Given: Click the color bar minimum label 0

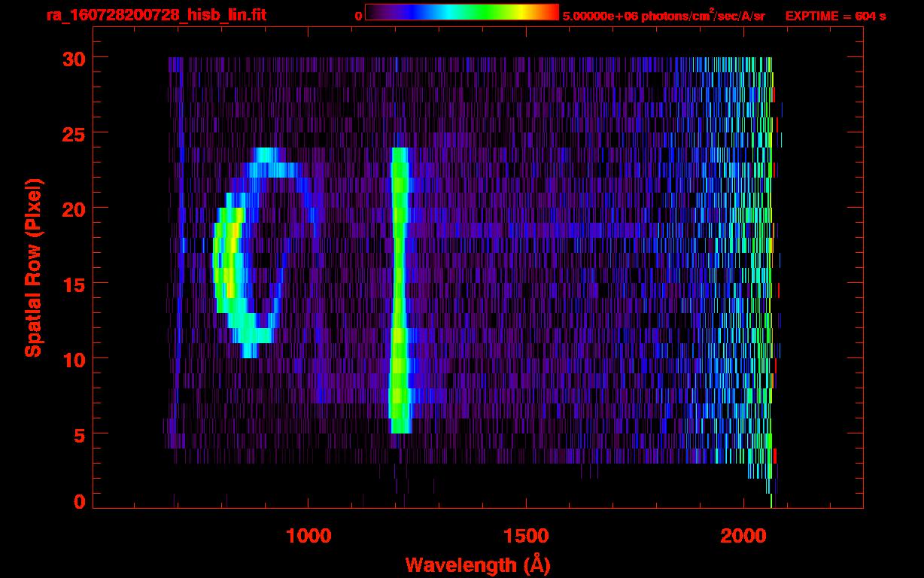Looking at the screenshot, I should coord(358,16).
